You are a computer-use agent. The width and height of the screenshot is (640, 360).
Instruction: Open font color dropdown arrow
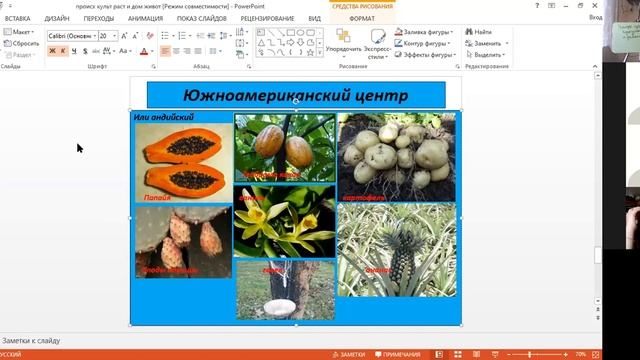(152, 51)
